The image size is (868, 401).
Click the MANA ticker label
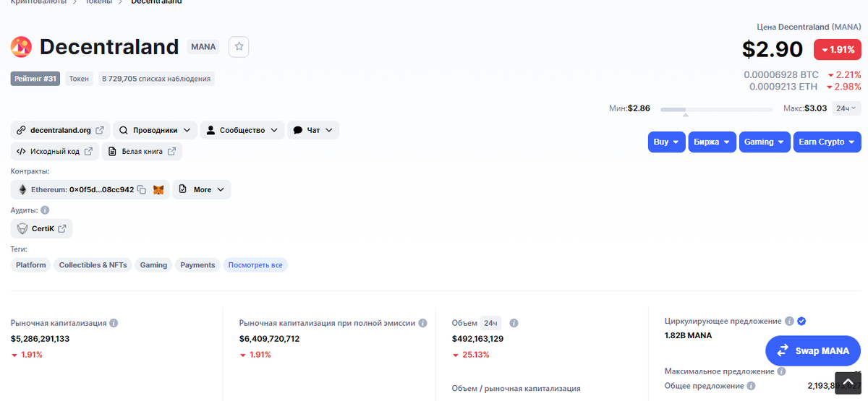tap(202, 47)
